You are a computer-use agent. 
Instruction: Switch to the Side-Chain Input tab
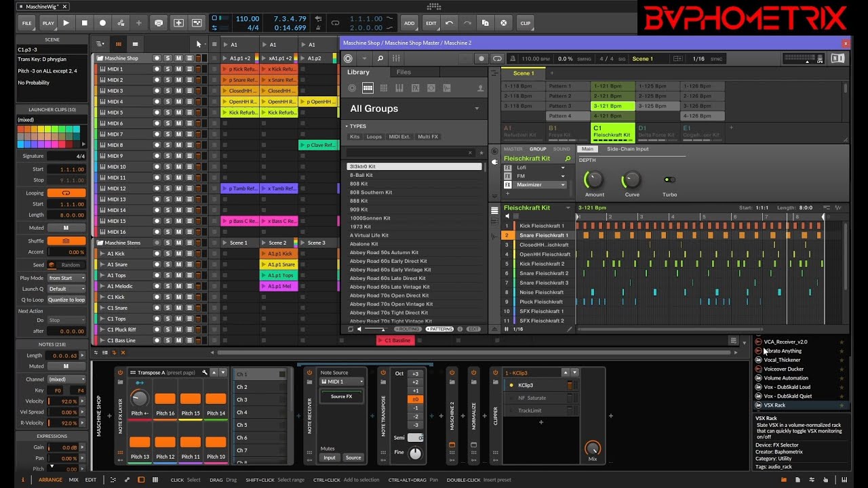click(x=627, y=149)
